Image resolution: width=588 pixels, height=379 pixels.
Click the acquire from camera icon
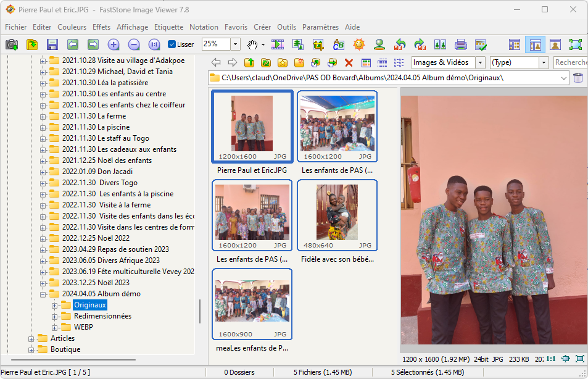(x=12, y=44)
